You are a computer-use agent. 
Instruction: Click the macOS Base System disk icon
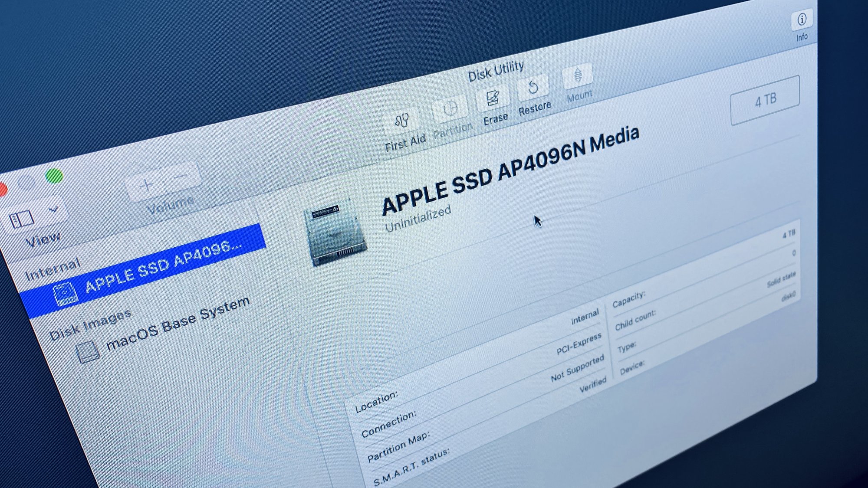coord(88,351)
